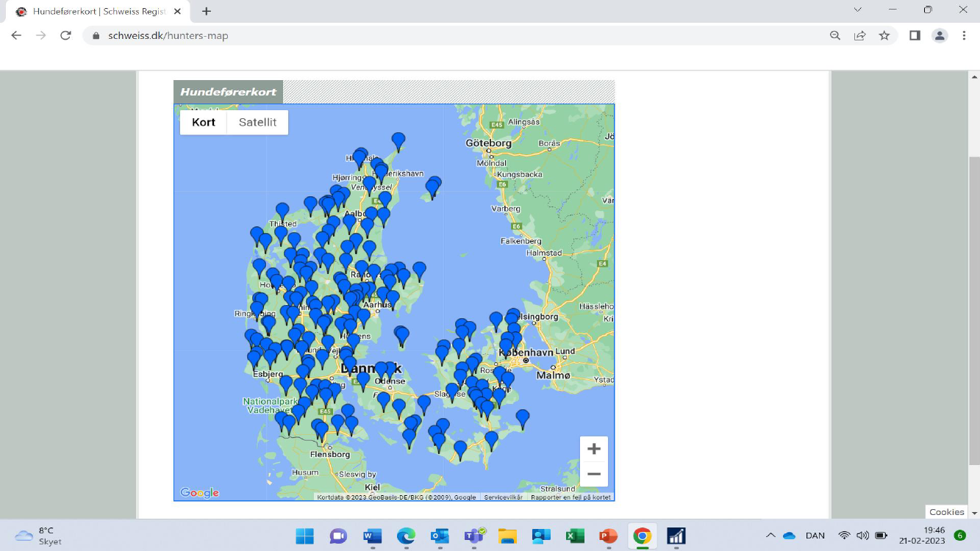The width and height of the screenshot is (980, 551).
Task: Select the marker on Samsø island
Action: click(x=401, y=336)
